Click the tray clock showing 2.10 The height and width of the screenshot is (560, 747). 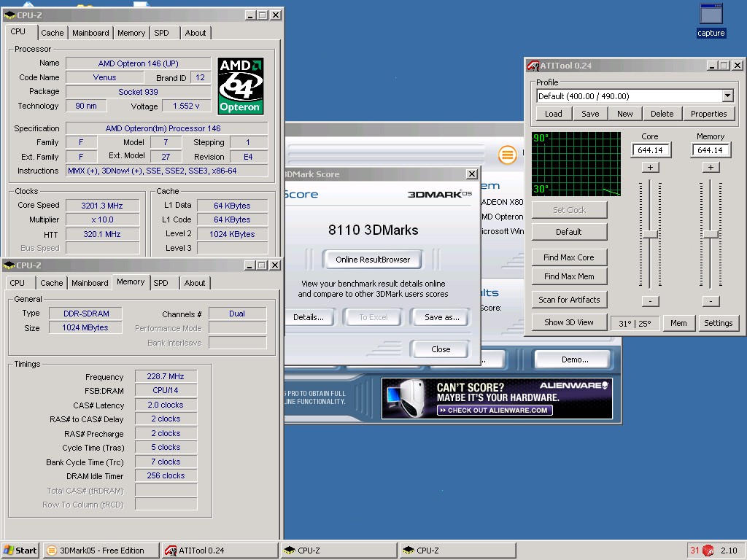729,551
